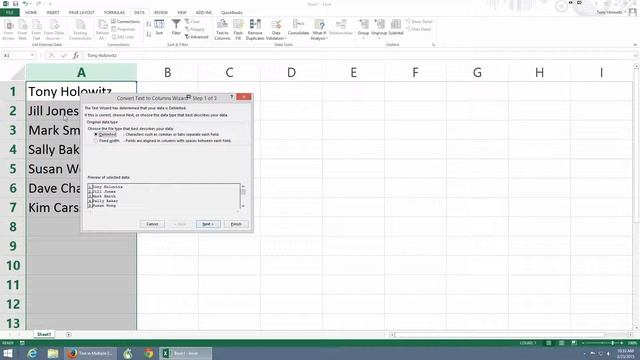
Task: Expand the formula bar
Action: point(636,55)
